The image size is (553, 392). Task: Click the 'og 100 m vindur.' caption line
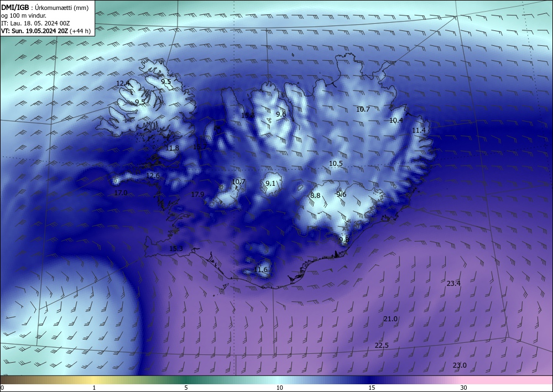tap(24, 15)
